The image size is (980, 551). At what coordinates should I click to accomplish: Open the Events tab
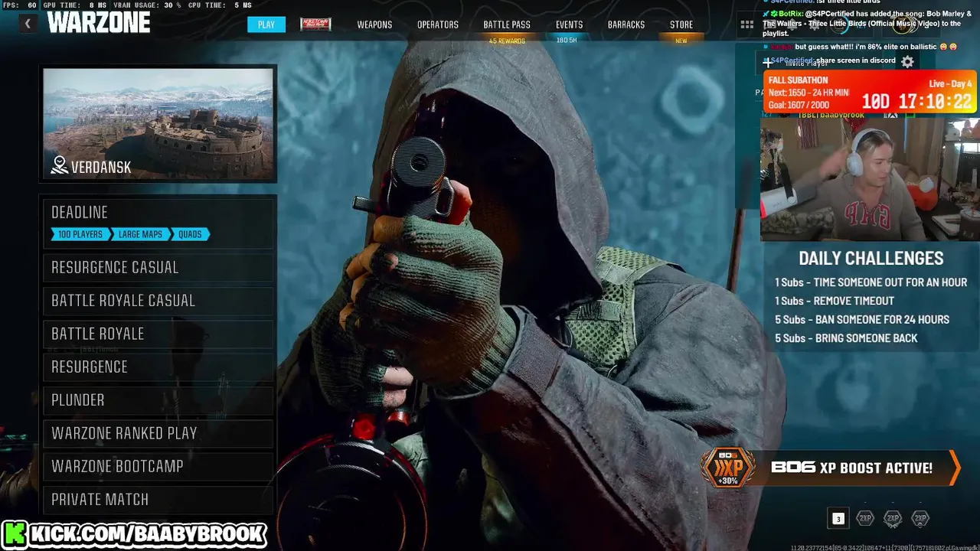click(569, 24)
